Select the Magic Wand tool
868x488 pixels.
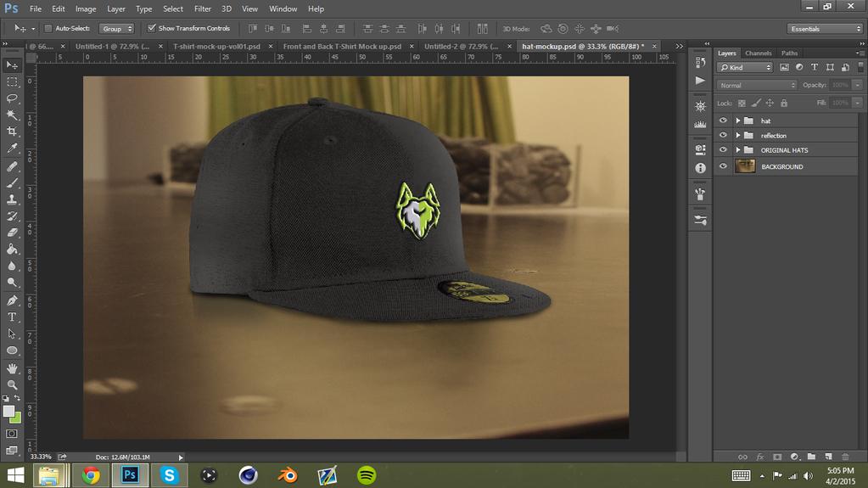click(x=12, y=115)
